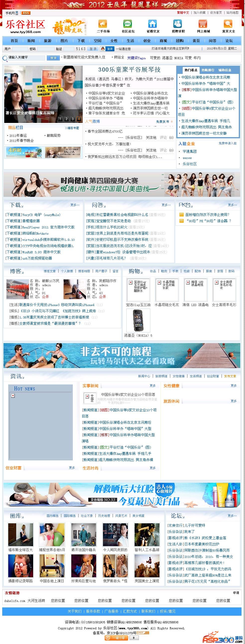This screenshot has width=245, height=644.
Task: Click the 一键分享 share button
Action: (116, 638)
